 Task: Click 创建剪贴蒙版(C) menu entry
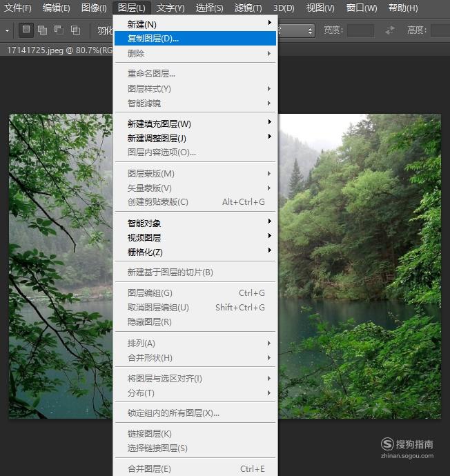pos(195,202)
